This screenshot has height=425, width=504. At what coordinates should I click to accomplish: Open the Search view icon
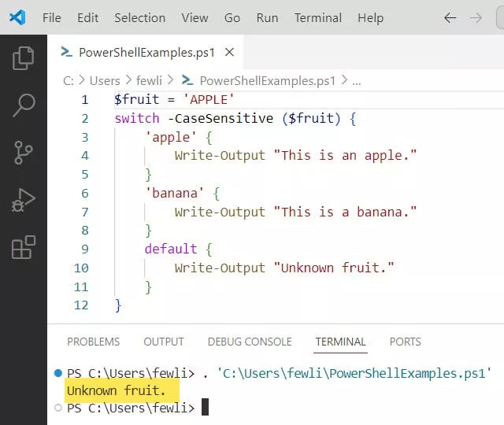point(24,105)
